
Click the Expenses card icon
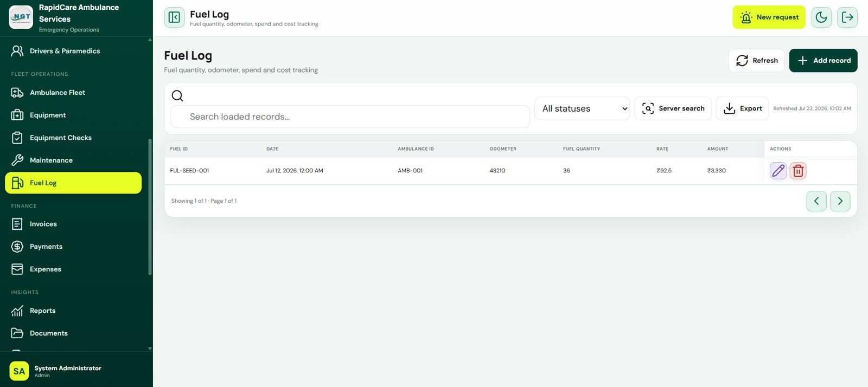tap(17, 269)
